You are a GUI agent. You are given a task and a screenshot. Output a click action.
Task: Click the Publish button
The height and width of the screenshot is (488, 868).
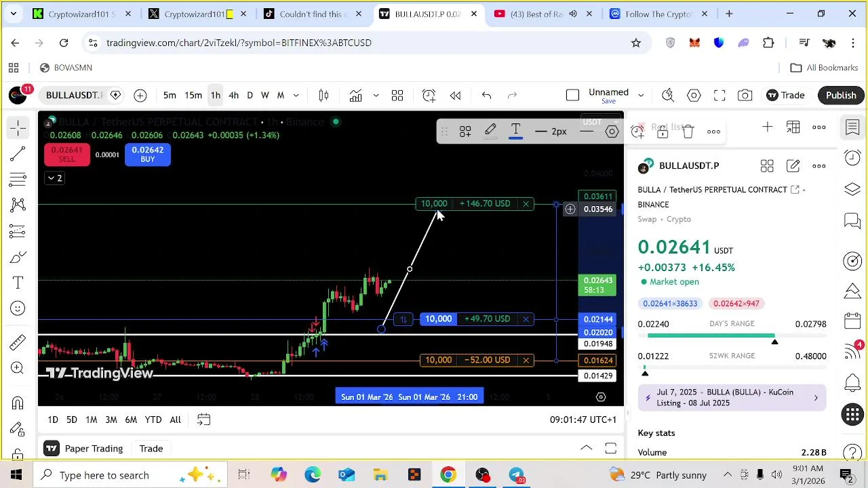(841, 96)
